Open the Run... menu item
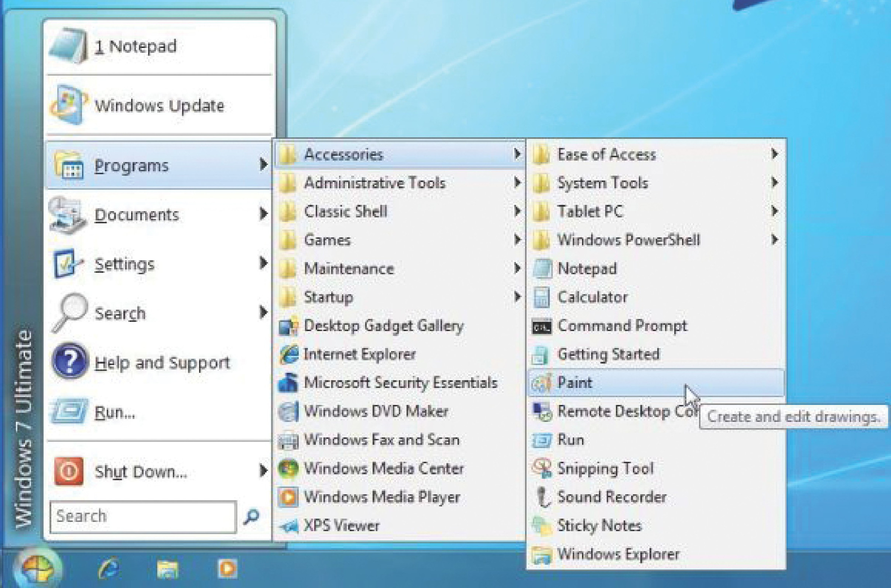891x588 pixels. [114, 413]
